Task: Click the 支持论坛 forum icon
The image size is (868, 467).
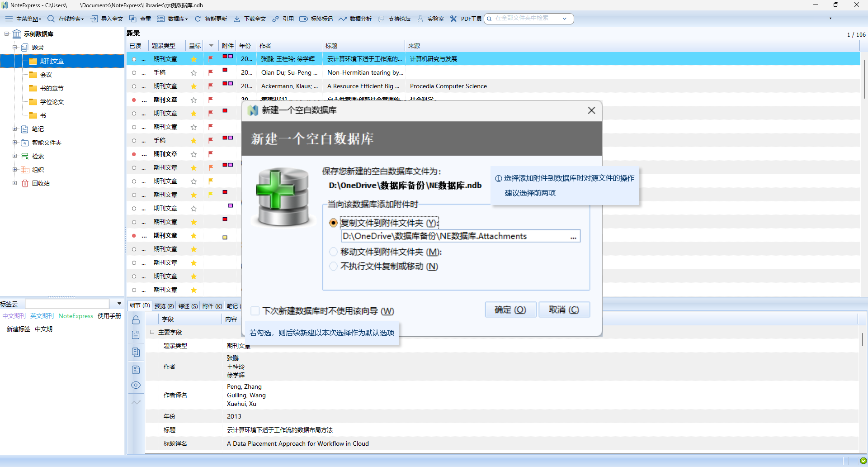Action: [382, 19]
